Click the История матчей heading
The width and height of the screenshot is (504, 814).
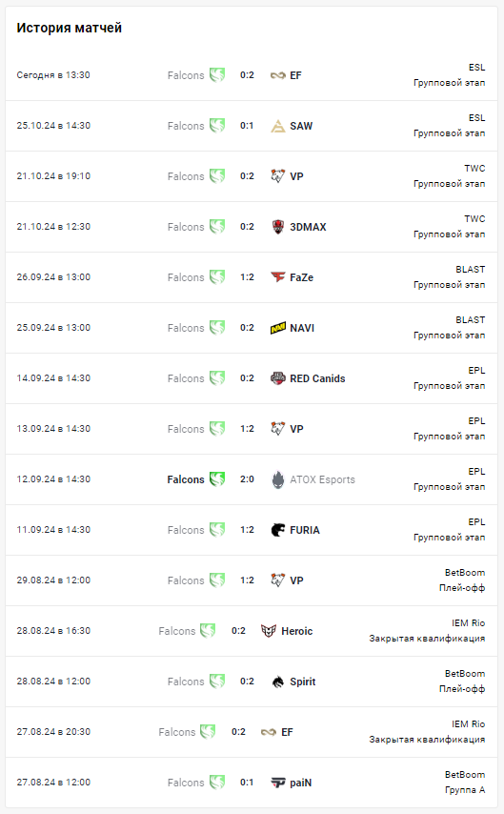(x=69, y=28)
